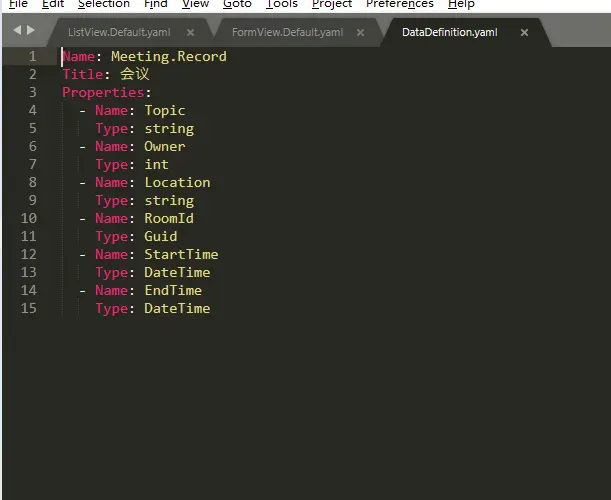Select the DataDefinition.yaml tab
611x500 pixels.
coord(450,32)
